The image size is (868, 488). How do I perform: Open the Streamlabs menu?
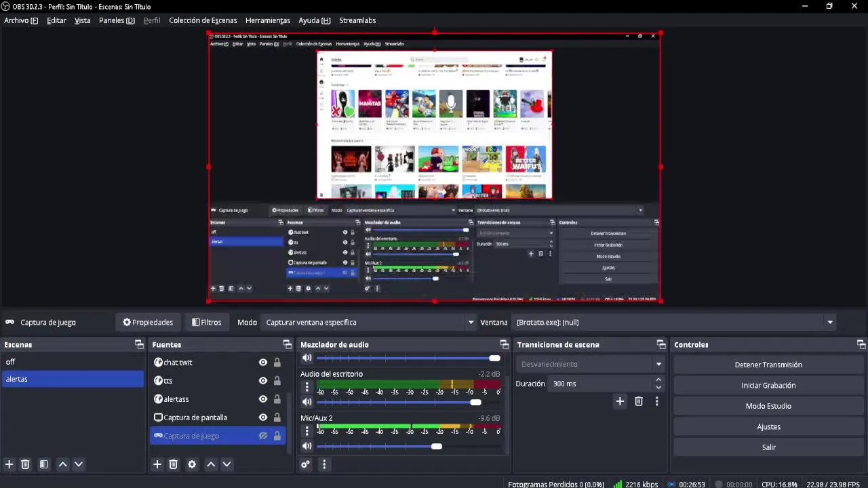357,20
